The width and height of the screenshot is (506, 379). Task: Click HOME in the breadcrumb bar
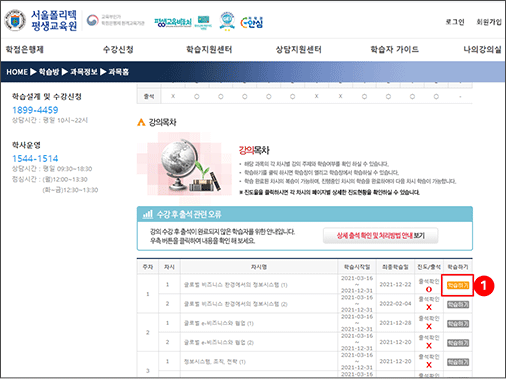pyautogui.click(x=17, y=72)
